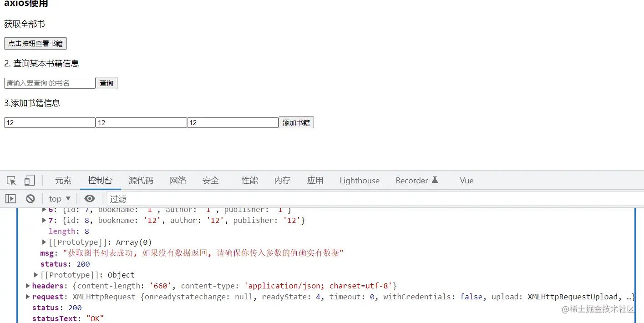Image resolution: width=644 pixels, height=323 pixels.
Task: Show the console sidebar panel icon
Action: tap(10, 199)
